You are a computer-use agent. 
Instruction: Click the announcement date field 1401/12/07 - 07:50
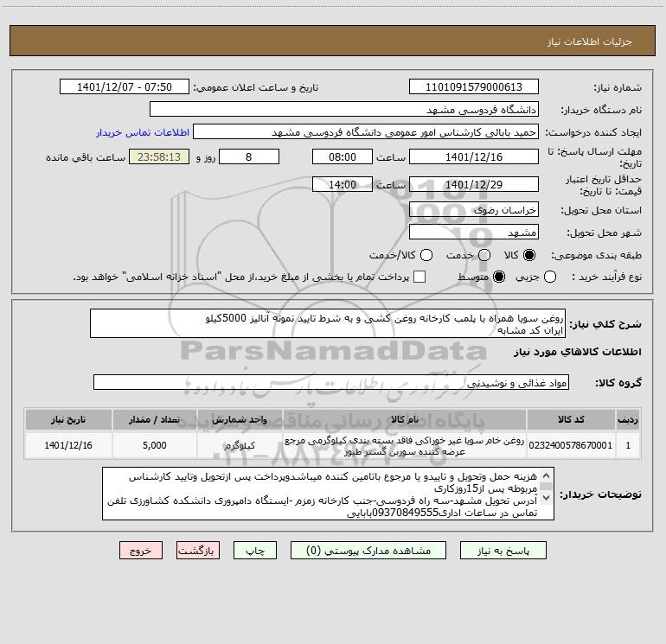124,86
